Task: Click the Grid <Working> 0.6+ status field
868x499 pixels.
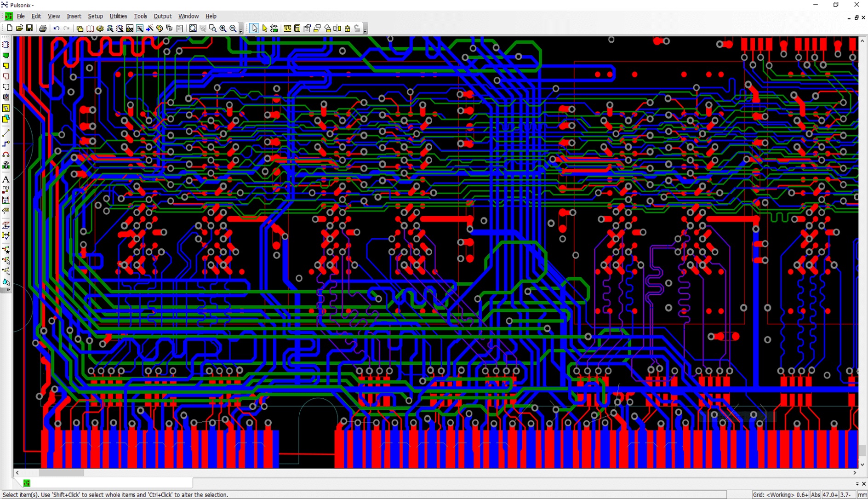Action: 780,495
